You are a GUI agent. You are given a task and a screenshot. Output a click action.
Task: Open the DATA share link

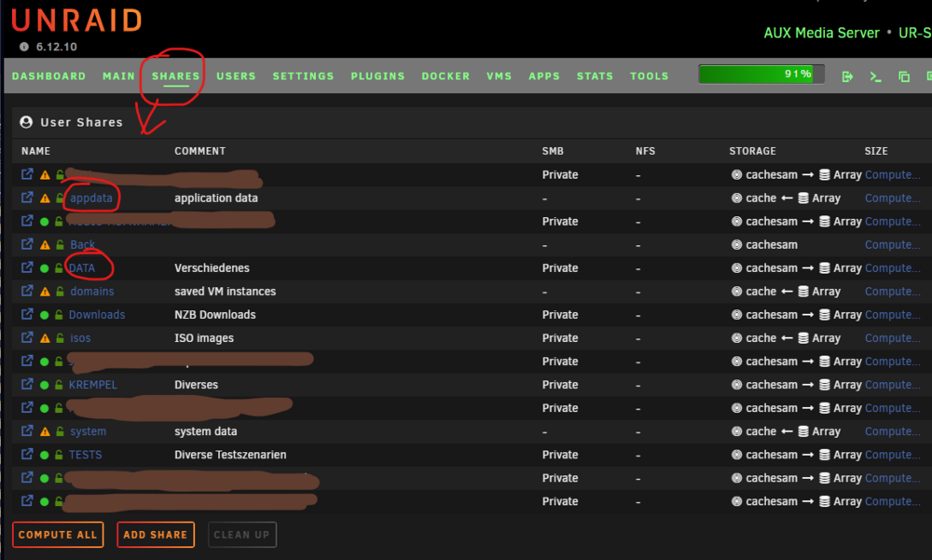pyautogui.click(x=82, y=268)
